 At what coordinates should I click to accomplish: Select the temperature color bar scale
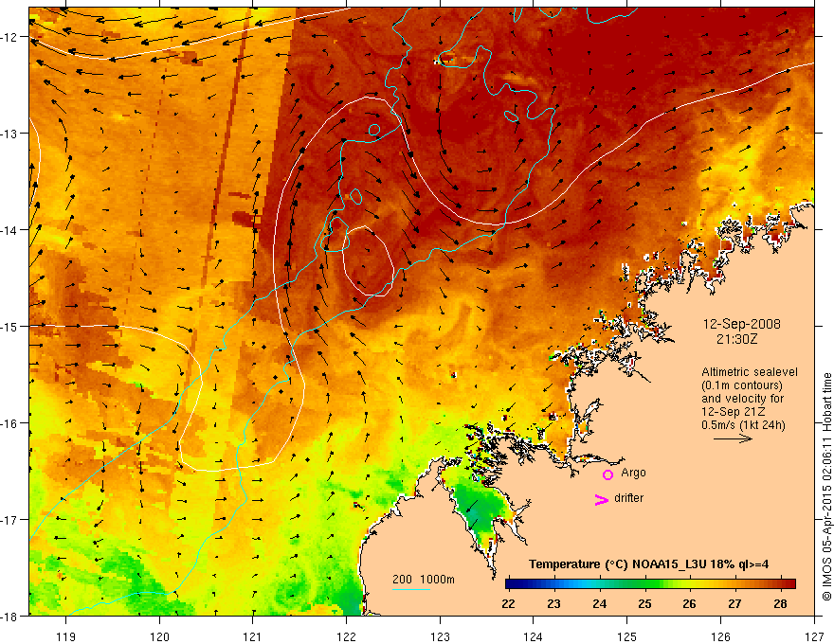[650, 583]
